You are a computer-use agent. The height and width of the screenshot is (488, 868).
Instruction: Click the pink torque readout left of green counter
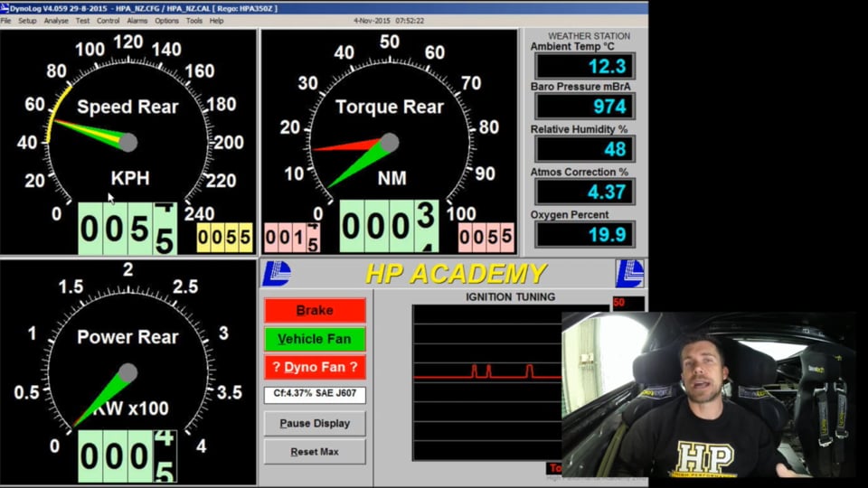coord(292,238)
